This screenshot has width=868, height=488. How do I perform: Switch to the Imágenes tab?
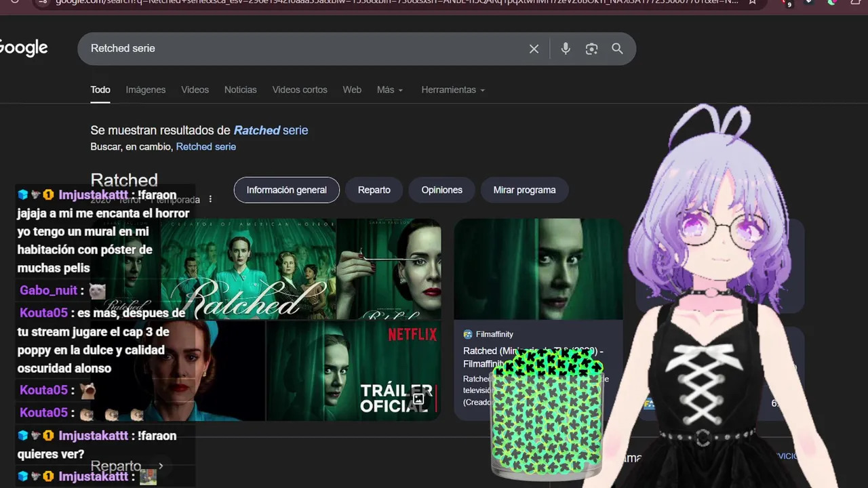pos(145,89)
